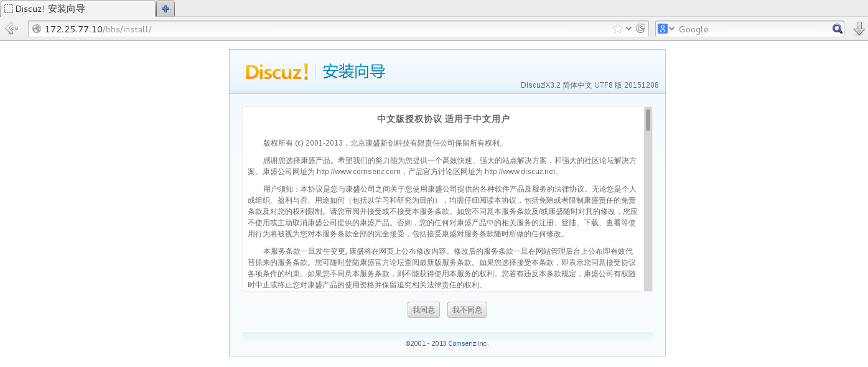Click the license agreement scrollbar thumb

(648, 120)
